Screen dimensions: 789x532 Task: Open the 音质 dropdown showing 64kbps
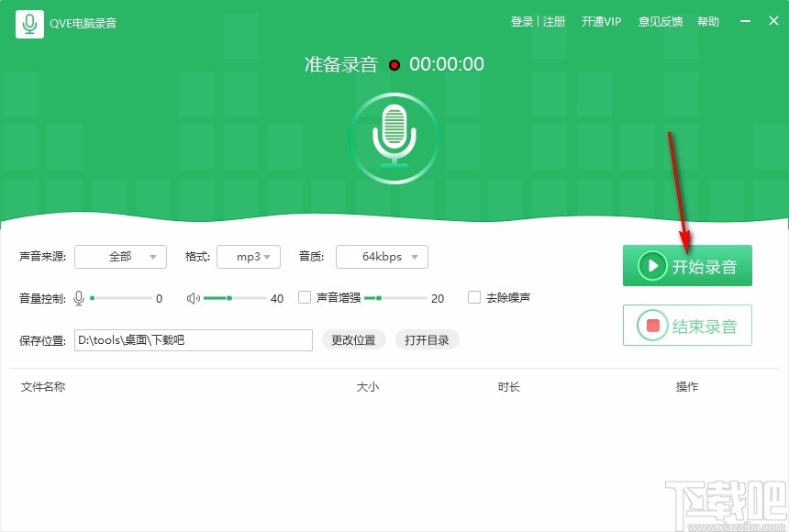click(x=382, y=257)
